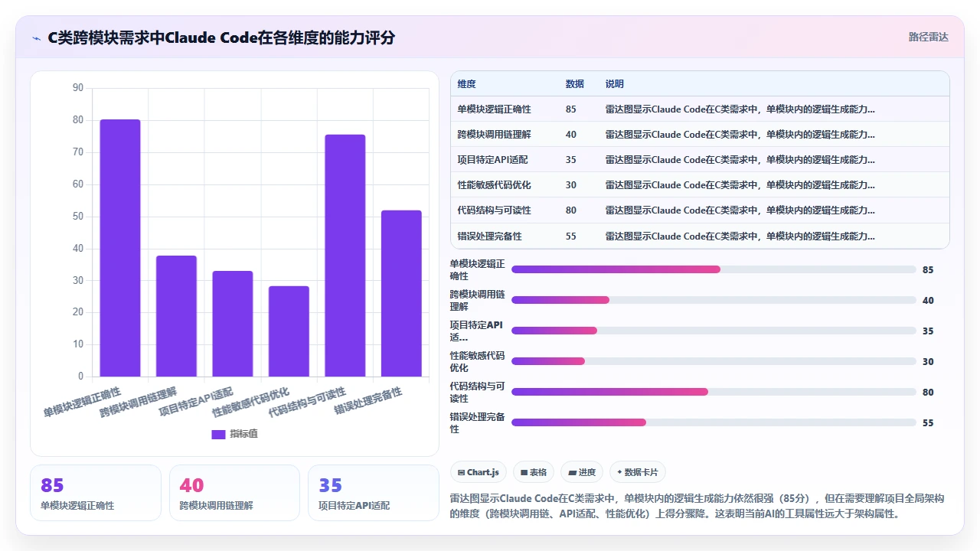This screenshot has height=551, width=980.
Task: Click the 说明 column header
Action: pyautogui.click(x=615, y=84)
